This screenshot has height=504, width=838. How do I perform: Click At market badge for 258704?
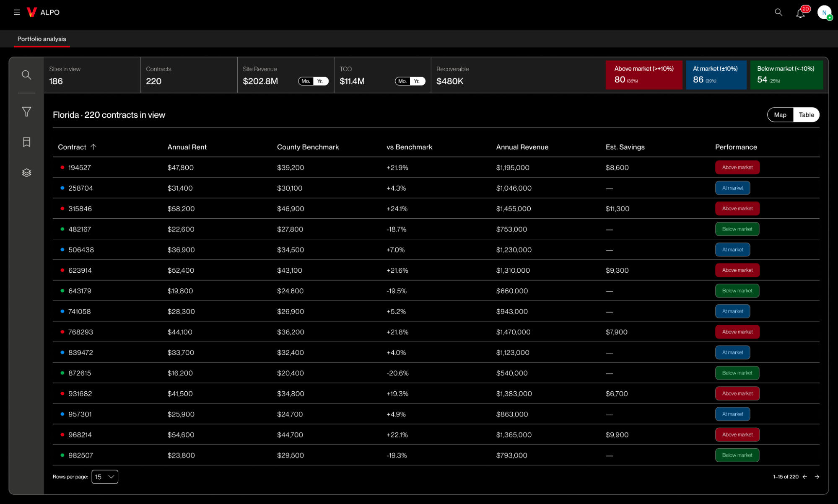732,188
